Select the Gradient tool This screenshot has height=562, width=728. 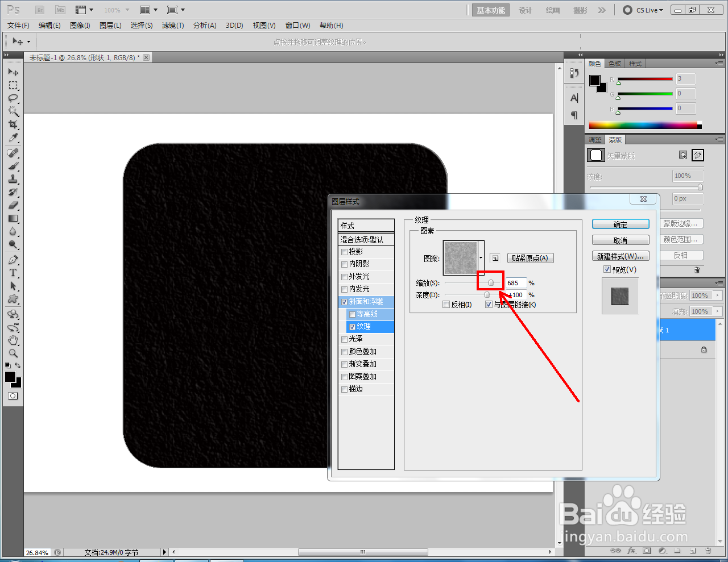(x=13, y=218)
